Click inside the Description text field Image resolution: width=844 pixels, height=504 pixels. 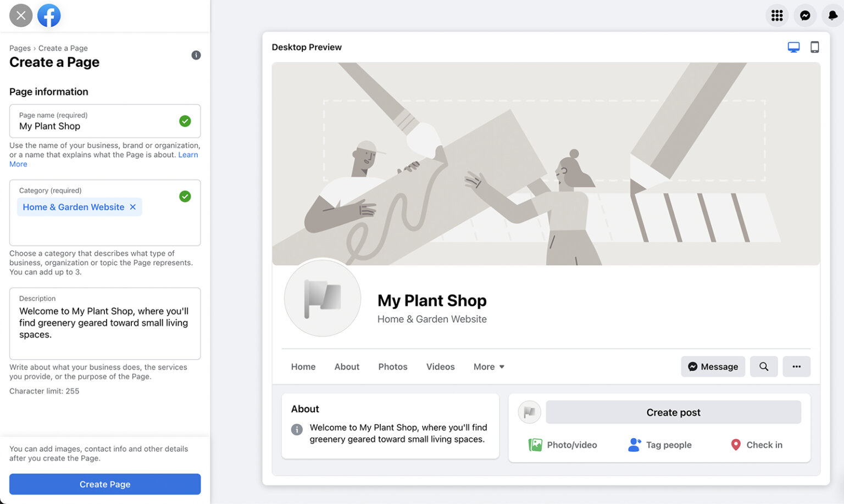point(104,324)
